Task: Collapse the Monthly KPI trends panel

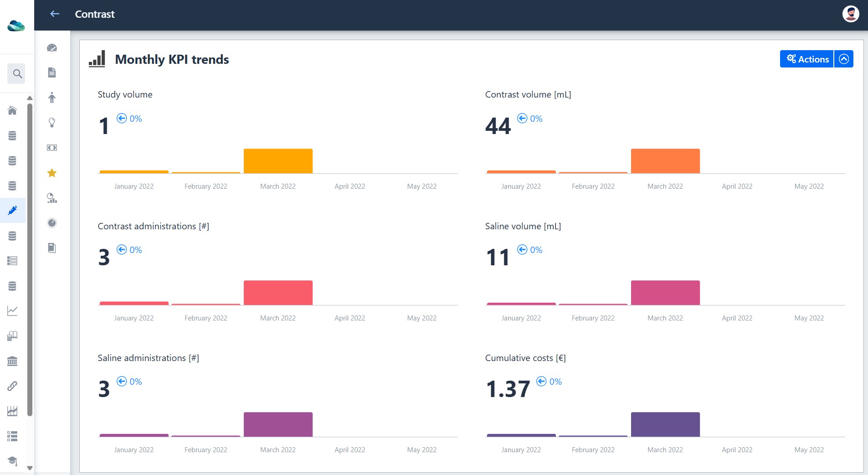Action: pyautogui.click(x=844, y=59)
